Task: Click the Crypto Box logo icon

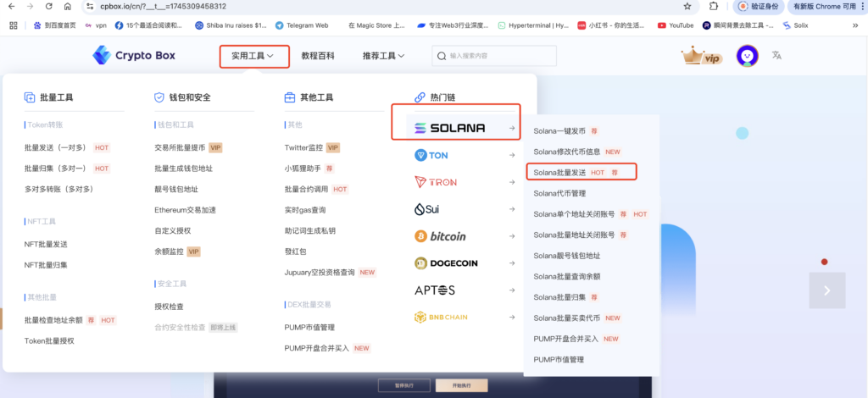Action: [102, 55]
